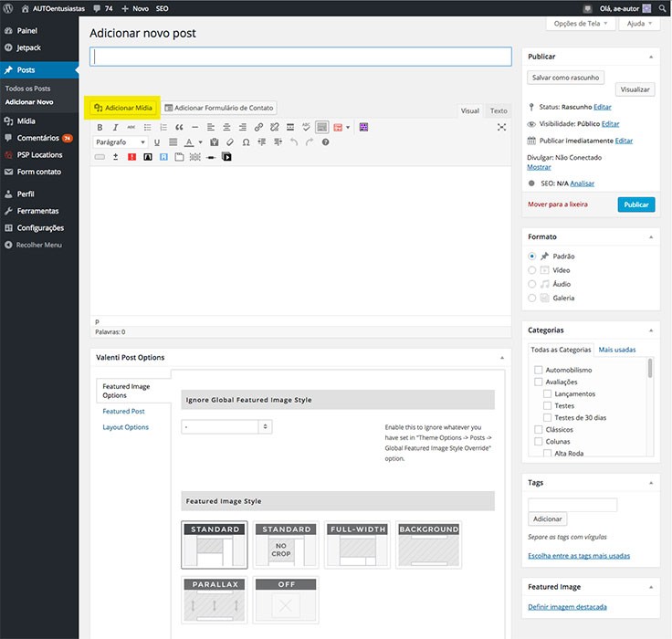Check the Automobilismo category

pos(539,370)
